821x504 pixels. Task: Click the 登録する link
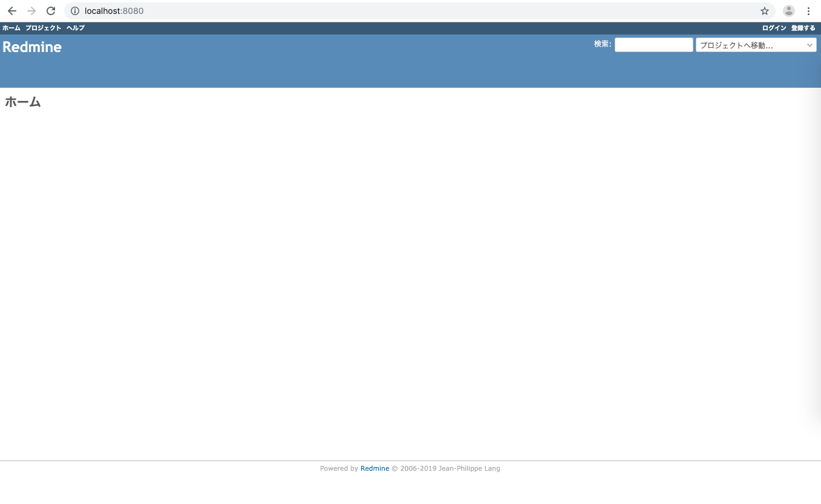803,28
